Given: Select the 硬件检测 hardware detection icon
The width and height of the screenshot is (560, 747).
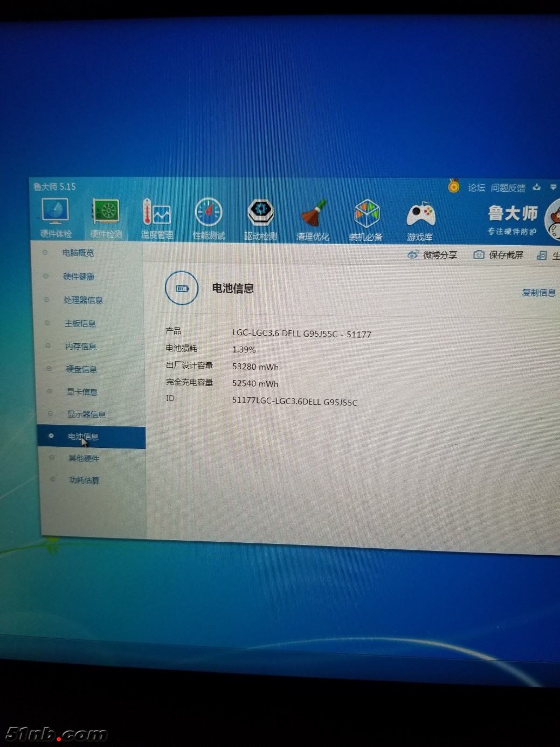Looking at the screenshot, I should tap(106, 218).
